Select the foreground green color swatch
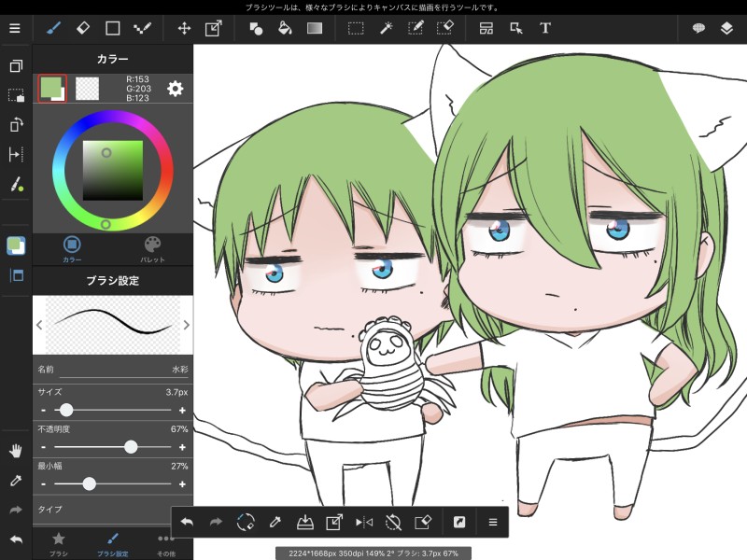 point(51,88)
